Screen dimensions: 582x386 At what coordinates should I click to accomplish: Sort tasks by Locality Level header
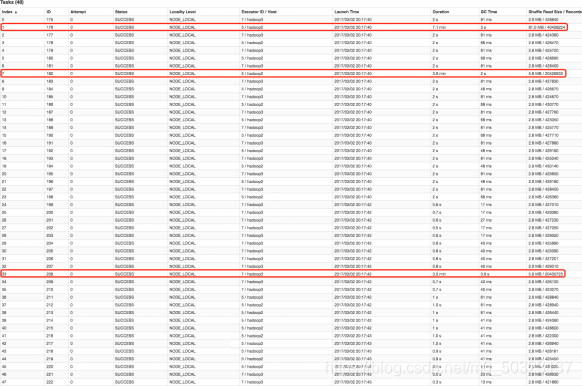tap(183, 12)
